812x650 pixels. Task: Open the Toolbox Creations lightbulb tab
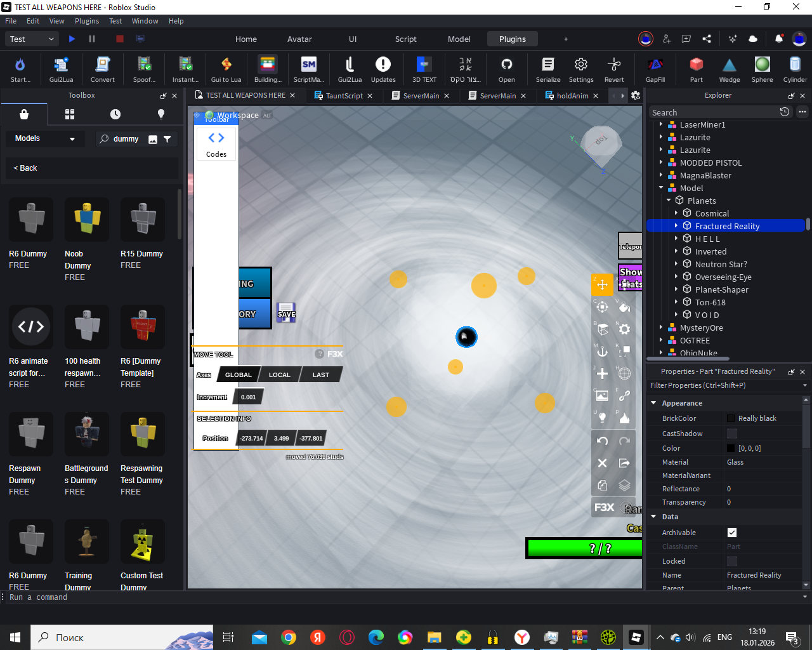[x=161, y=114]
